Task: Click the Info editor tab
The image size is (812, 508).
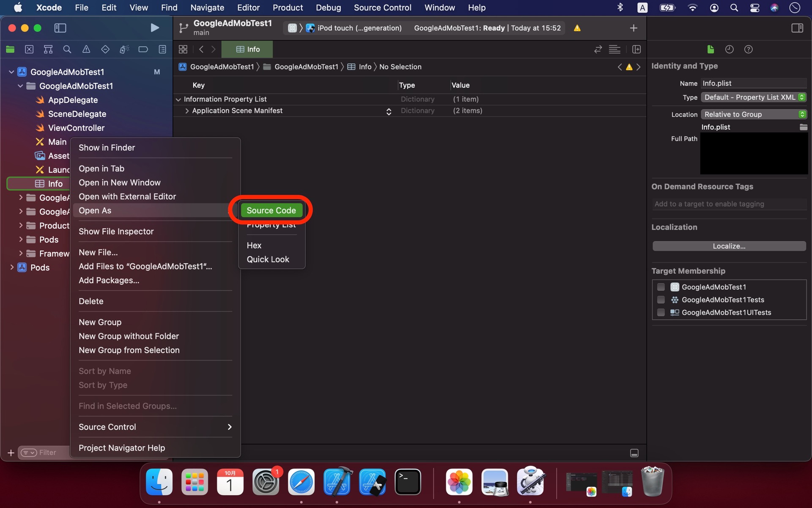Action: (x=247, y=50)
